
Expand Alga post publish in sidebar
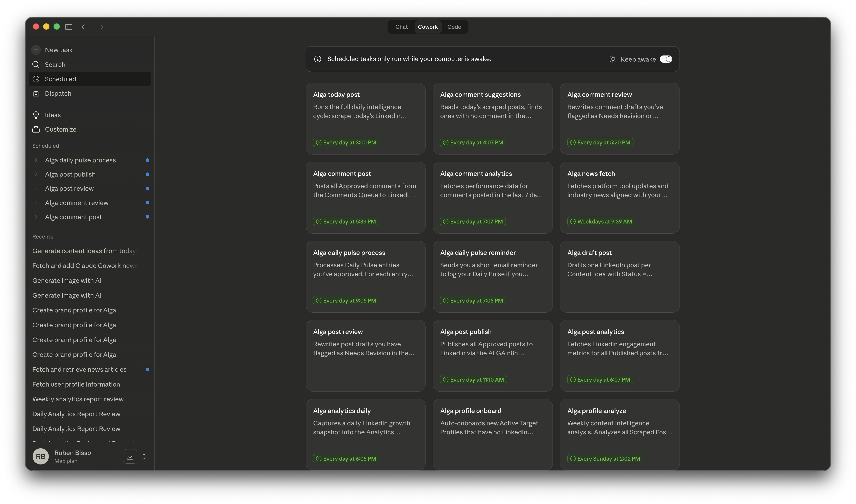[x=36, y=174]
